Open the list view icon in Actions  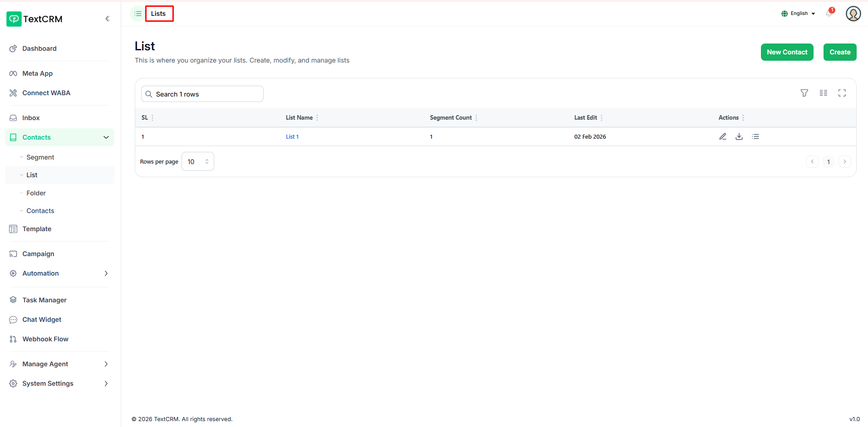pyautogui.click(x=755, y=136)
